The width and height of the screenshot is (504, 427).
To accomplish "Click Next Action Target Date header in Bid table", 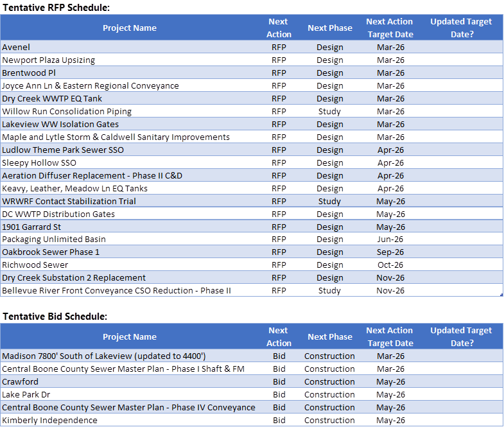I will point(390,336).
